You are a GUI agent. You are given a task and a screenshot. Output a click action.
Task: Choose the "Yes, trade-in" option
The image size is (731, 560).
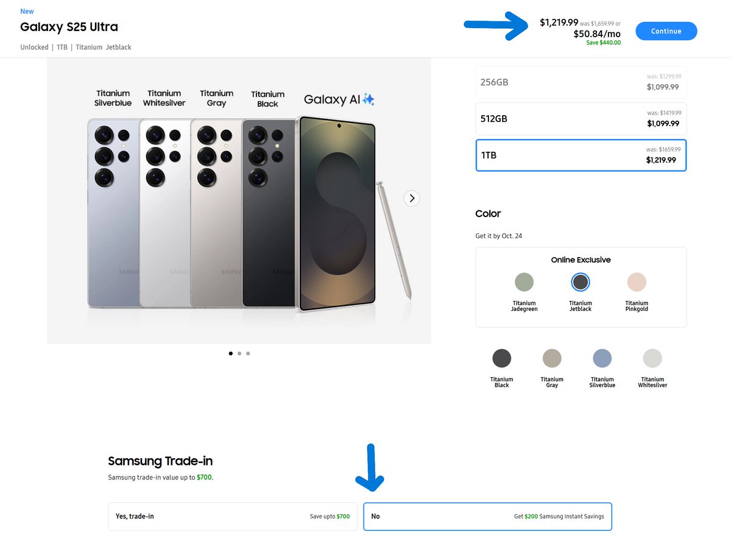tap(233, 516)
